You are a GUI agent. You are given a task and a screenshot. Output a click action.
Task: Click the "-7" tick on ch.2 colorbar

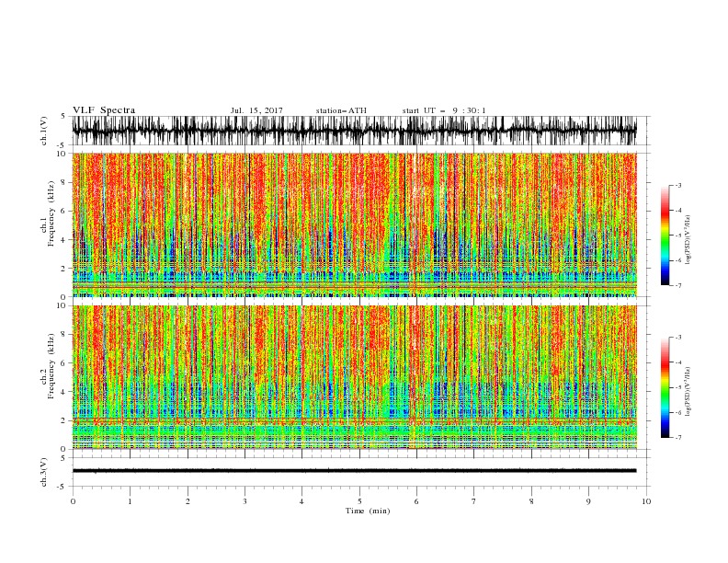[677, 438]
